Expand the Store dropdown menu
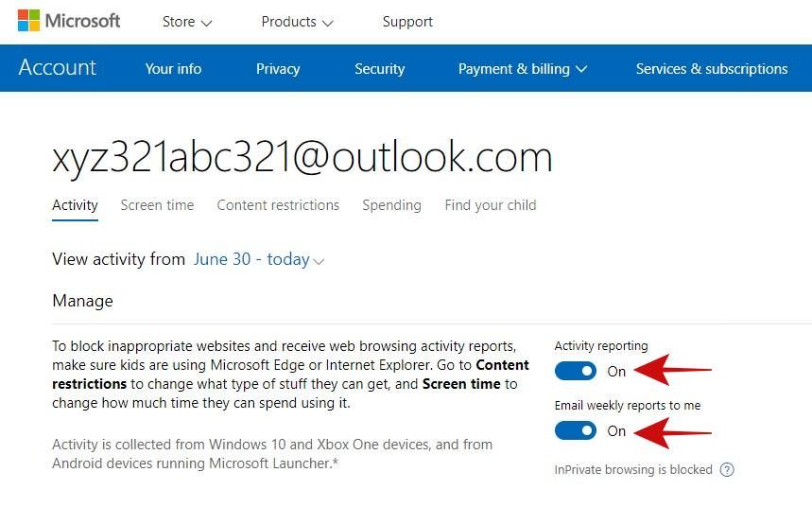This screenshot has width=812, height=507. (187, 22)
